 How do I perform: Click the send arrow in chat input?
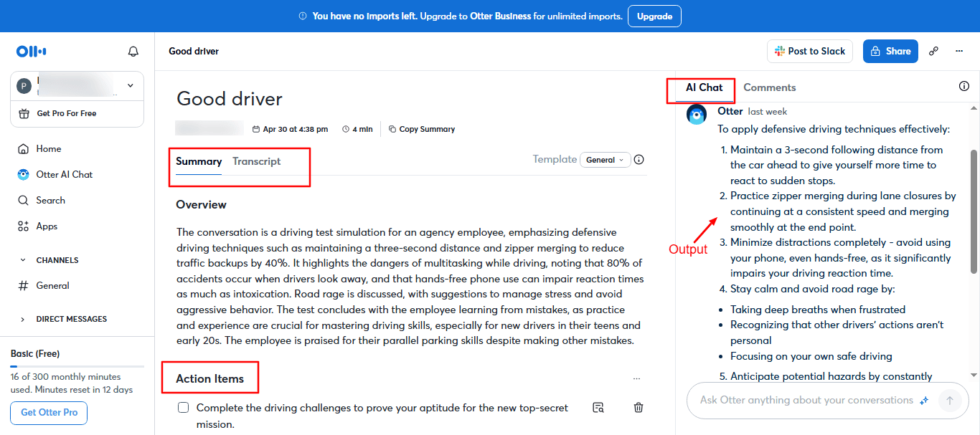[x=950, y=401]
